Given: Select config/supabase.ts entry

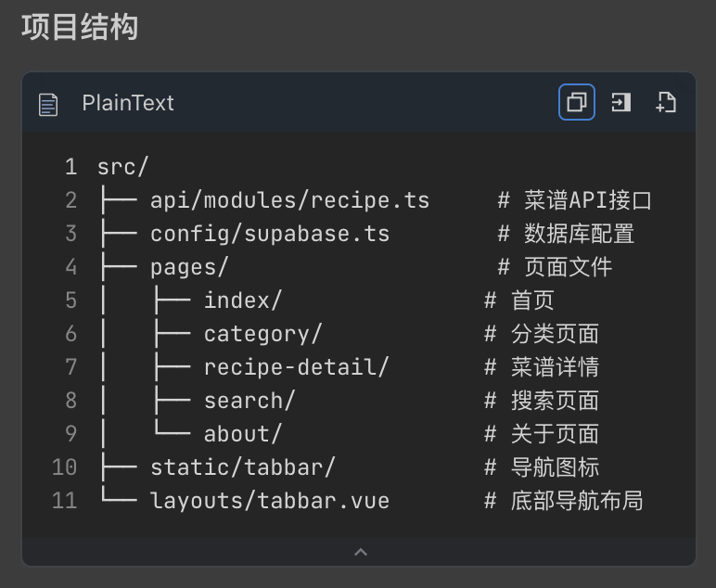Looking at the screenshot, I should (x=269, y=234).
